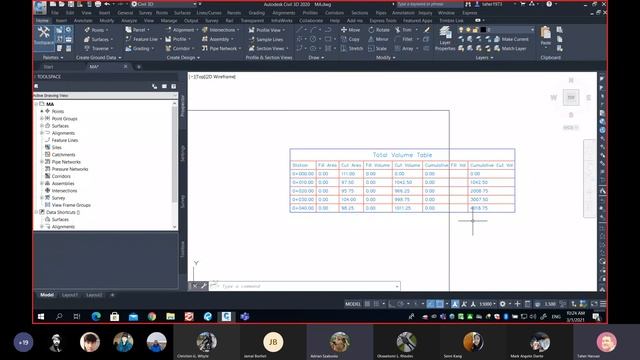Image resolution: width=640 pixels, height=360 pixels.
Task: Toggle layer freeze sun icon
Action: tap(469, 30)
